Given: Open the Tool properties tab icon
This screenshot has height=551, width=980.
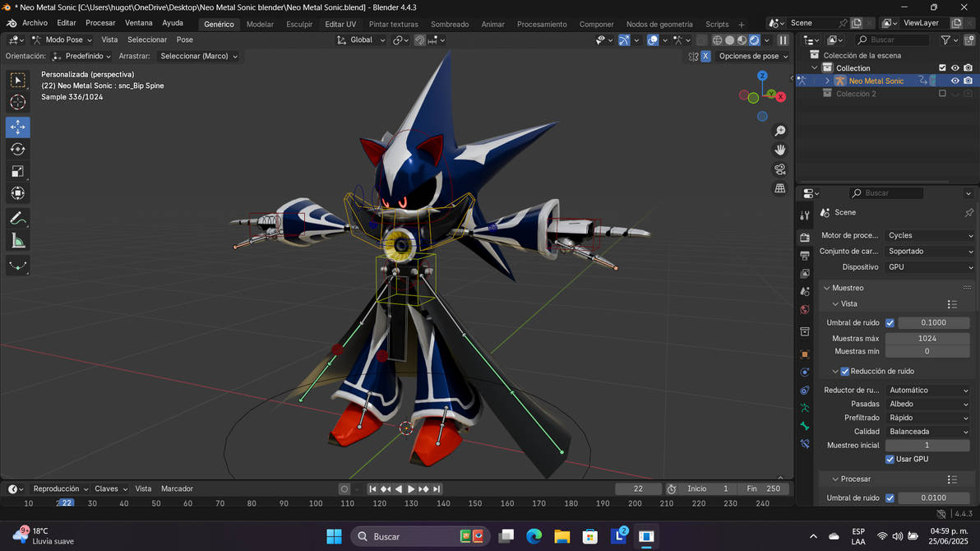Looking at the screenshot, I should pos(805,215).
